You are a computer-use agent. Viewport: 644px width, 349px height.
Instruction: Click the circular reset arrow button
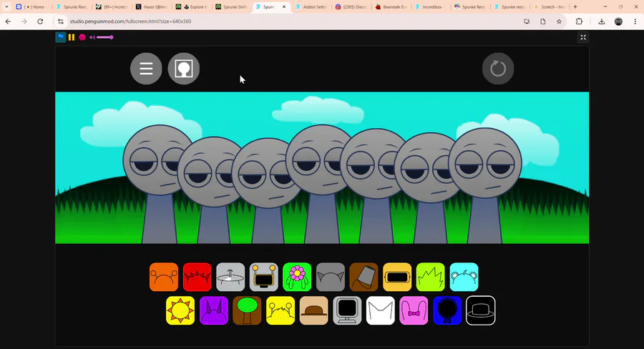[498, 69]
